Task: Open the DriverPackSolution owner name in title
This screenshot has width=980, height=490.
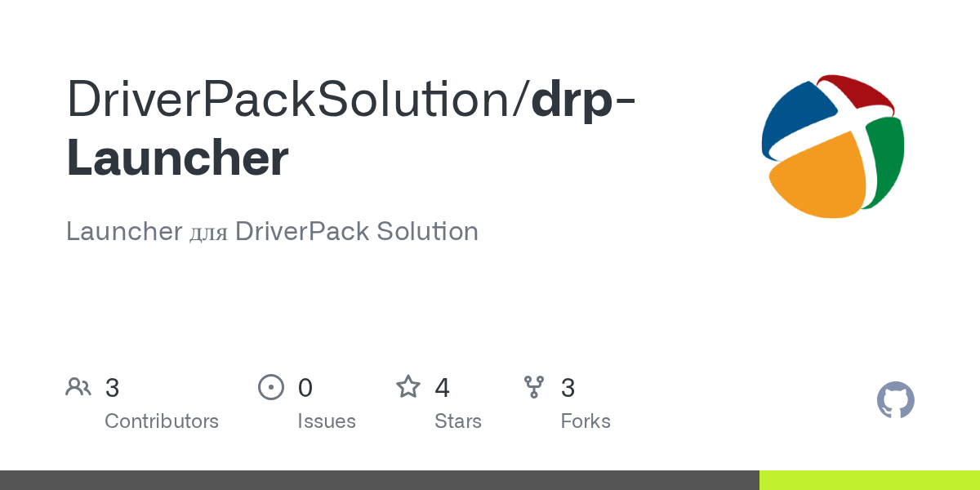Action: (x=292, y=98)
